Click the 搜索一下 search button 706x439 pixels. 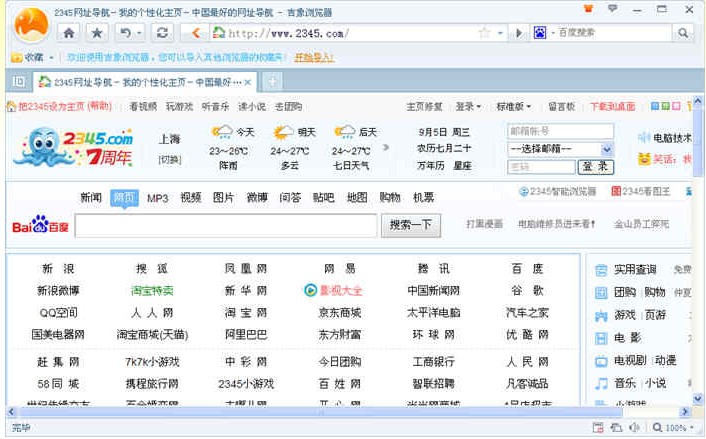coord(411,225)
